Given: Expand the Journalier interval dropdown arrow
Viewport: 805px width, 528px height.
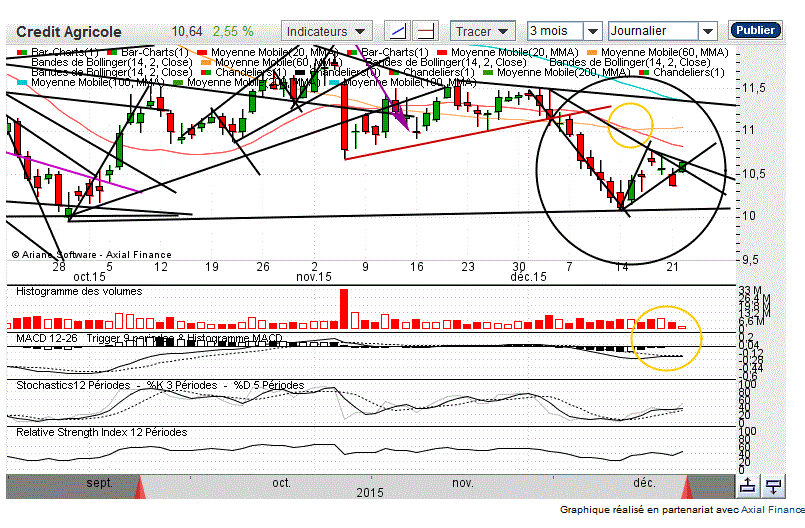Looking at the screenshot, I should coord(707,31).
